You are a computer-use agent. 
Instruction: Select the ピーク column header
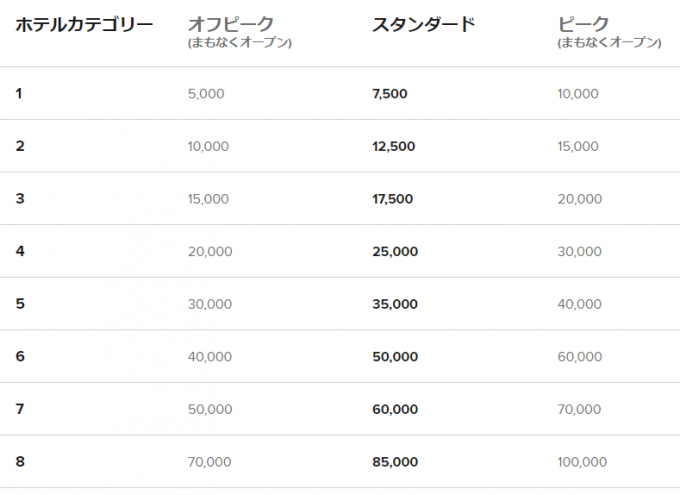pos(583,25)
